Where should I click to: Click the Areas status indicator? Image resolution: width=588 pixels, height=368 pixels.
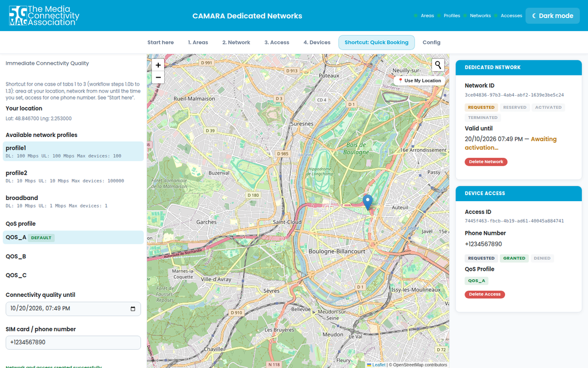424,16
